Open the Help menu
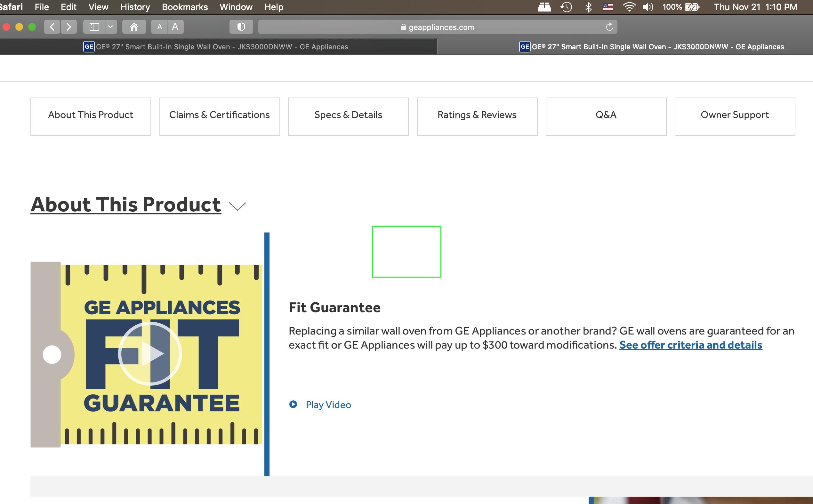813x504 pixels. click(274, 7)
